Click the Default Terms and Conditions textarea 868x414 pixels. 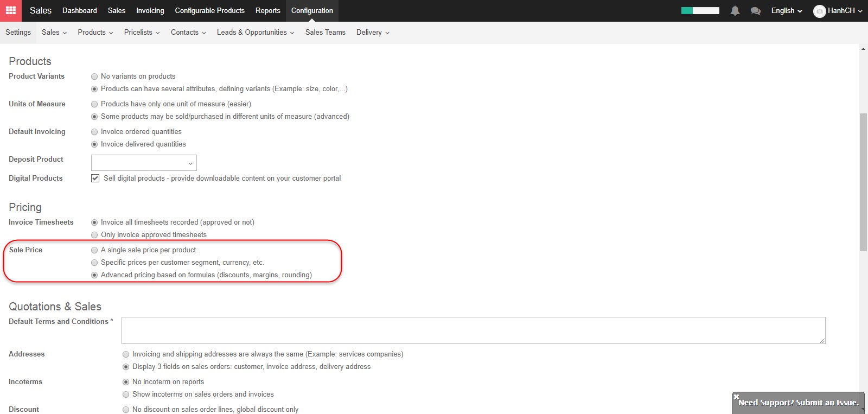(474, 330)
